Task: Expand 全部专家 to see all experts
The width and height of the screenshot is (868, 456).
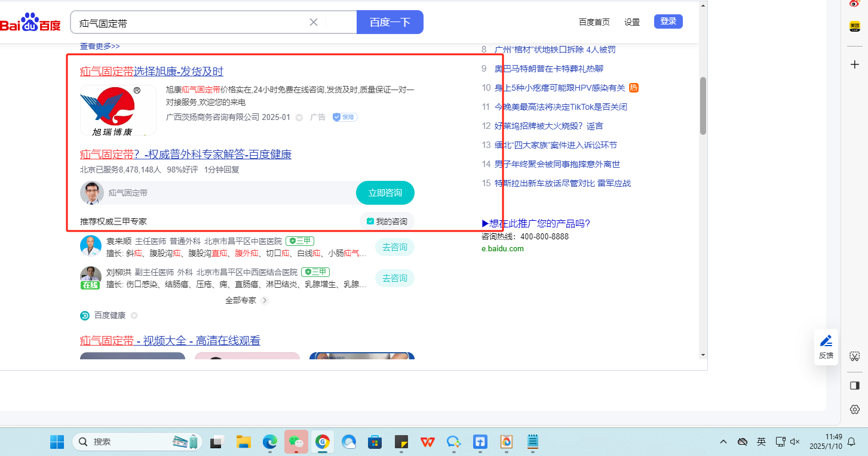Action: click(246, 300)
